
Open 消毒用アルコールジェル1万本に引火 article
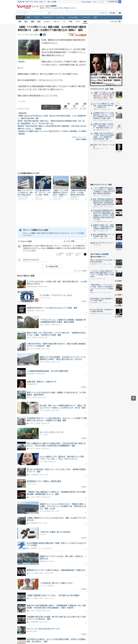(x=63, y=506)
